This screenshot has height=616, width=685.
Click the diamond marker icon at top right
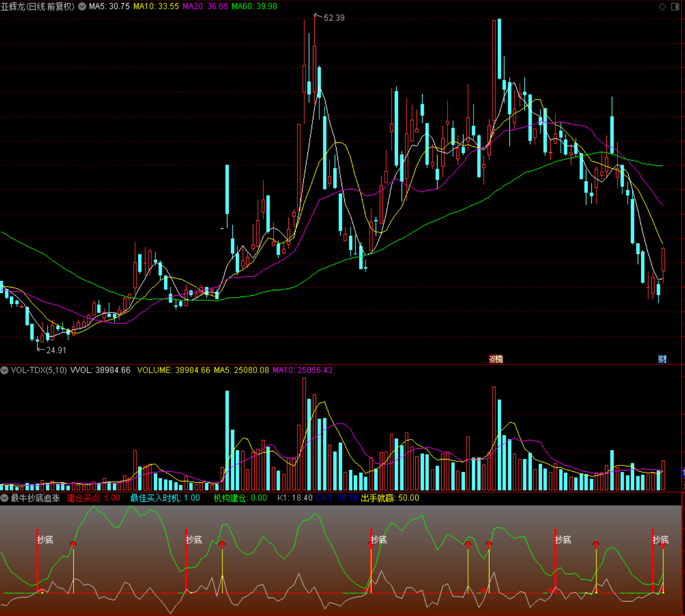[x=662, y=6]
